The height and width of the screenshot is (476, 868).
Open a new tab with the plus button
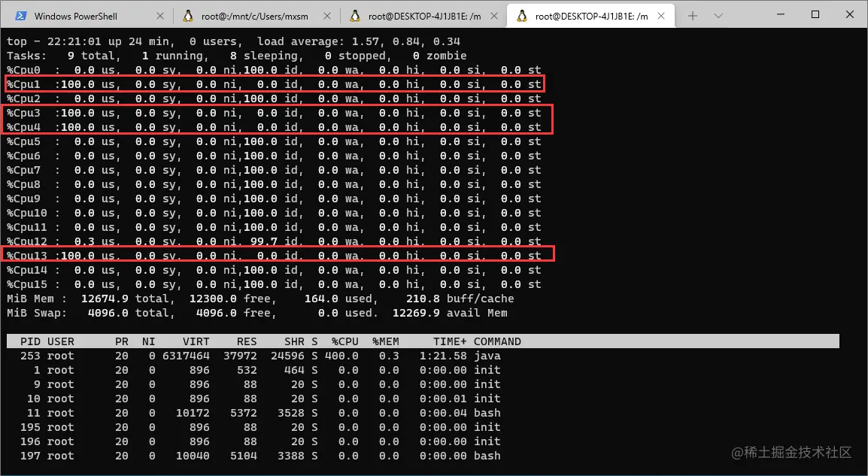[693, 16]
